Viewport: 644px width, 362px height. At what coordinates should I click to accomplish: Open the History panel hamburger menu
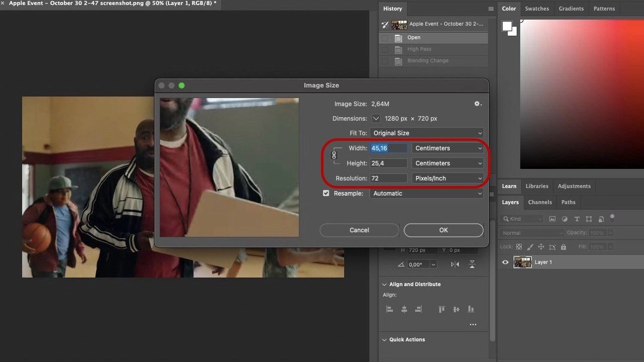[x=491, y=9]
